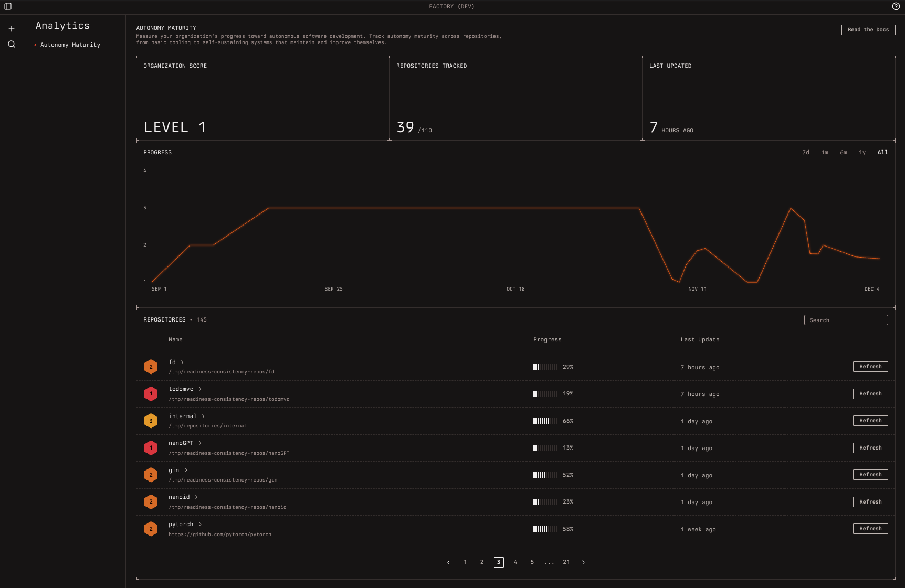Refresh the nanoid repository
The image size is (905, 588).
[x=870, y=502]
